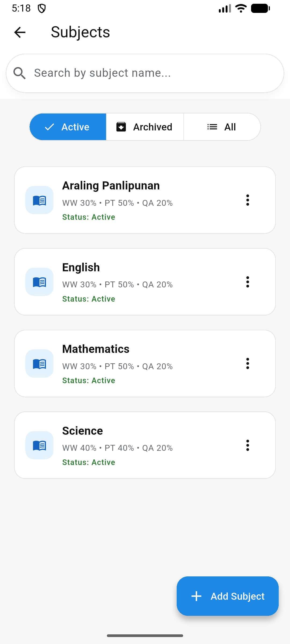Open Science three-dot overflow menu
This screenshot has width=290, height=644.
tap(248, 445)
